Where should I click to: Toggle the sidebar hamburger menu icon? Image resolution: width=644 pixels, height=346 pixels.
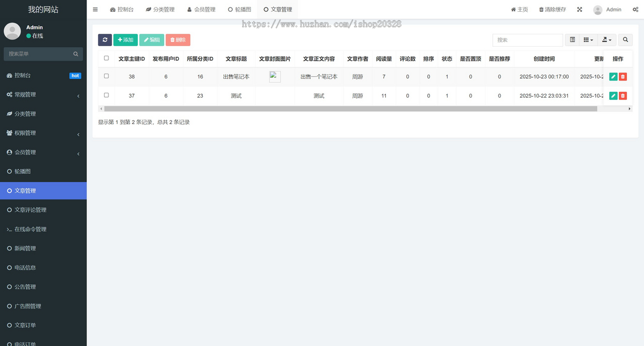click(95, 10)
